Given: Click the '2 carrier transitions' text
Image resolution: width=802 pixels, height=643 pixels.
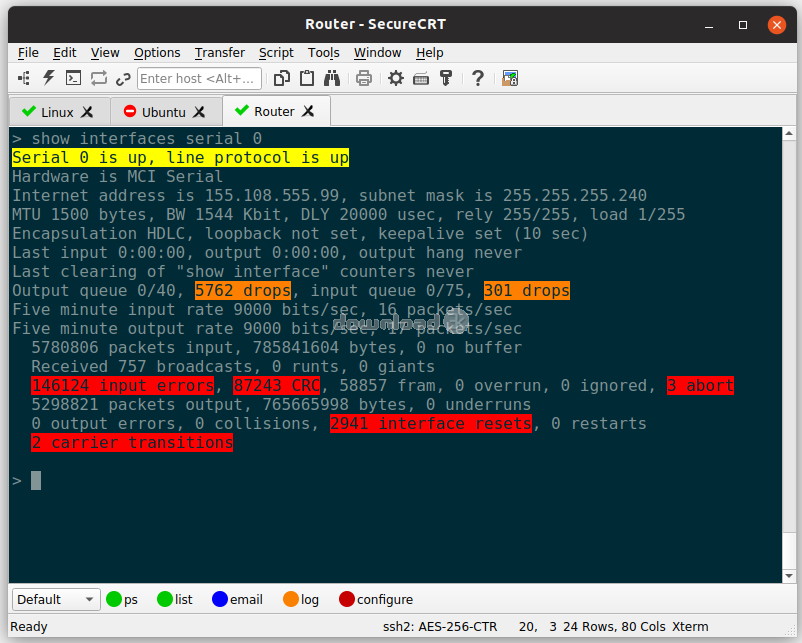Looking at the screenshot, I should 132,442.
